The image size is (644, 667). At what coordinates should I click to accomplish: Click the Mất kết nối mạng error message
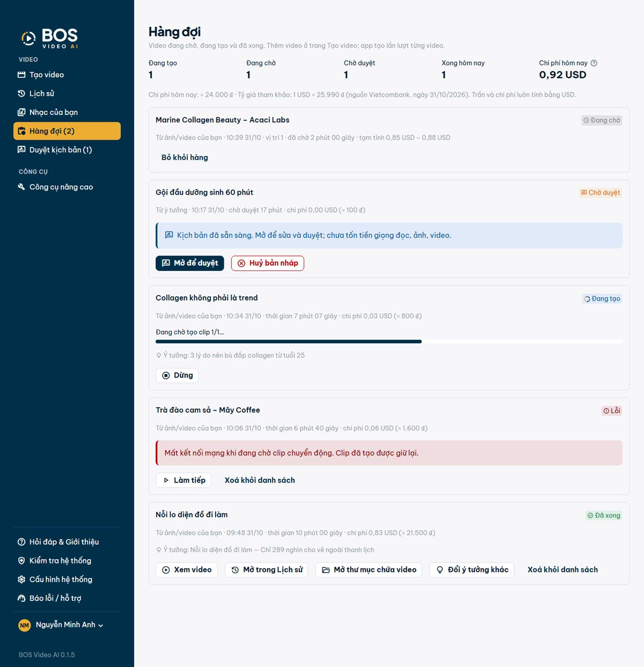tap(389, 453)
